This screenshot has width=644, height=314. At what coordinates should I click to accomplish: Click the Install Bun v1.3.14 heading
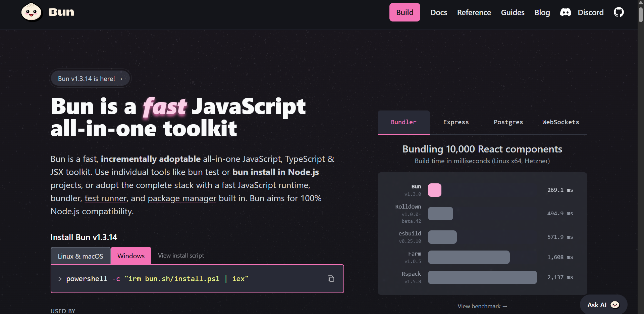tap(84, 237)
